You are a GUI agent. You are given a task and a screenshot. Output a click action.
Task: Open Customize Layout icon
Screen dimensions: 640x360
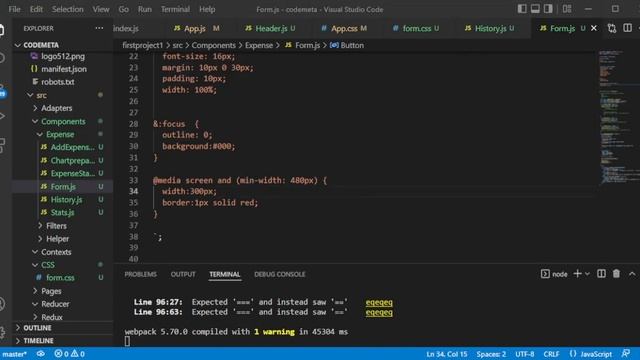click(567, 9)
